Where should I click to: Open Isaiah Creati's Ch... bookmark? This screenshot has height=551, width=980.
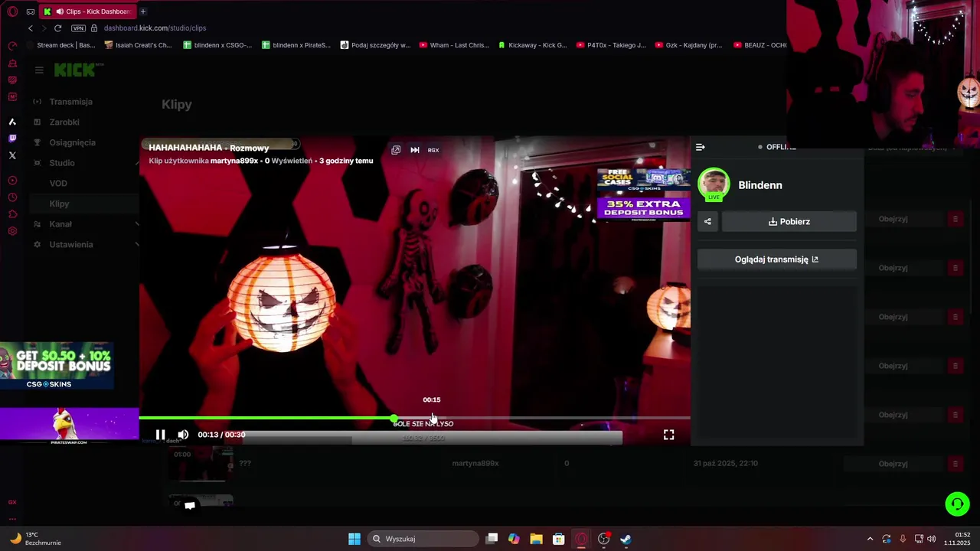tap(139, 45)
